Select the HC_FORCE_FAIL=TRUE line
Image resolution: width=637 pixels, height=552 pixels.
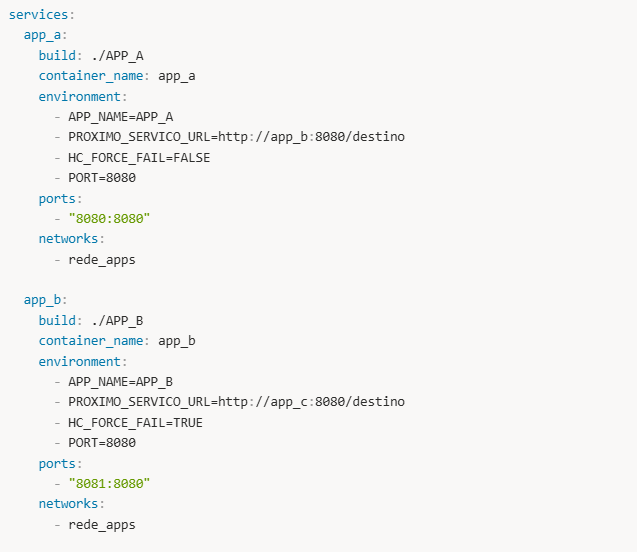point(135,422)
